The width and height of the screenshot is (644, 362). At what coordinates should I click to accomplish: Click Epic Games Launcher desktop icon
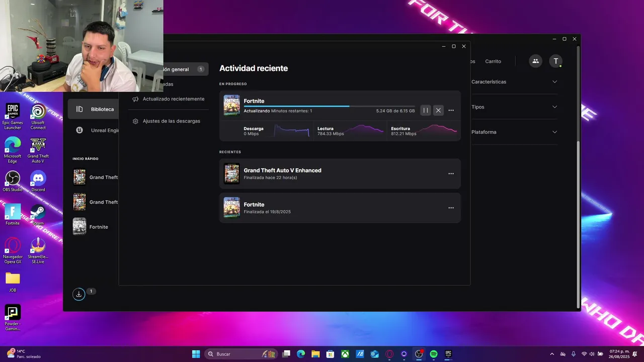(x=13, y=117)
